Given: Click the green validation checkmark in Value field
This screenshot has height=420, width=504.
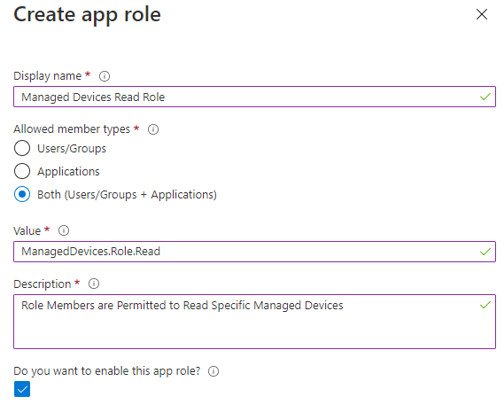Looking at the screenshot, I should [485, 252].
